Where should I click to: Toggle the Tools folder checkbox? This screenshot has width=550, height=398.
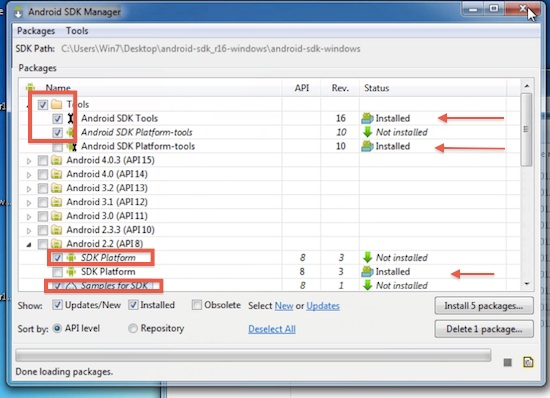tap(43, 104)
